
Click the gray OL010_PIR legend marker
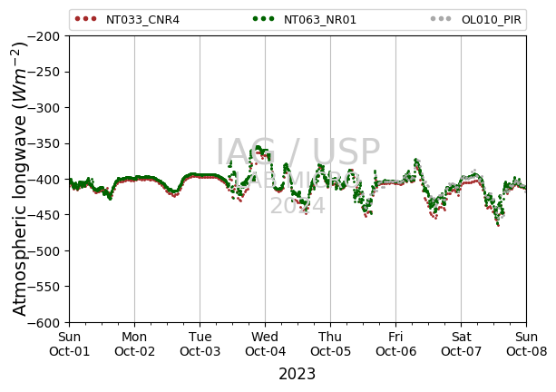(441, 19)
